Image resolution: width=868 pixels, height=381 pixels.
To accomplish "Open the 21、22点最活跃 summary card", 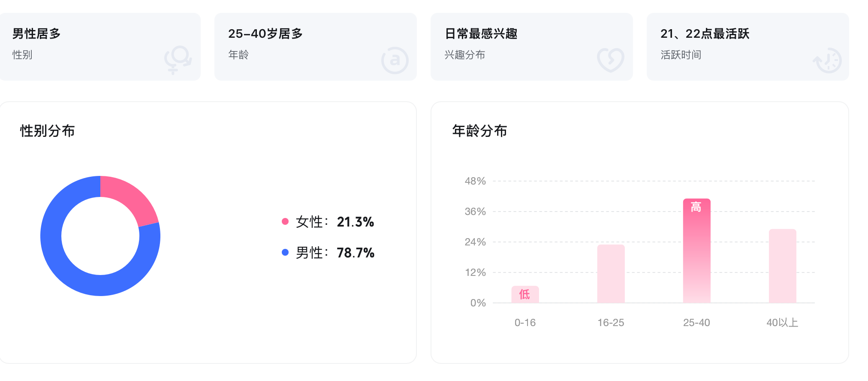I will click(747, 46).
